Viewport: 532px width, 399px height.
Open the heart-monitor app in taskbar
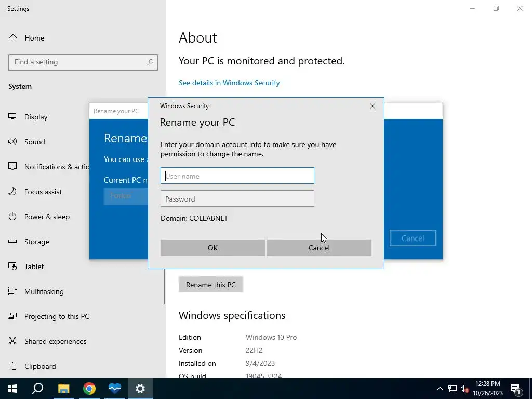coord(115,389)
